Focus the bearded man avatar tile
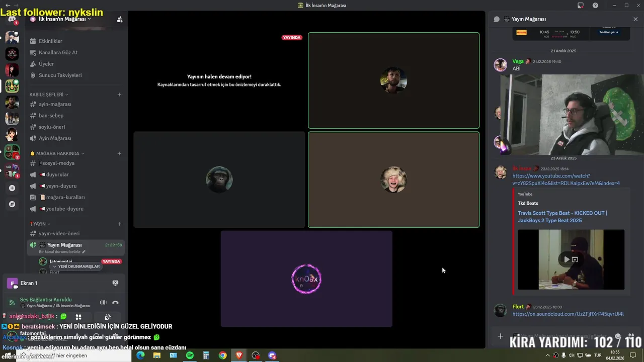The width and height of the screenshot is (644, 362). tap(393, 80)
